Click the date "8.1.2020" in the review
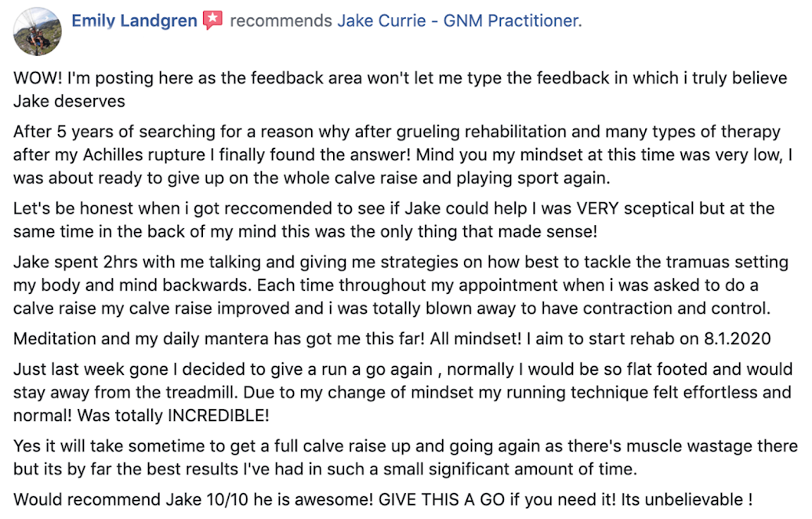This screenshot has width=812, height=519. click(738, 339)
